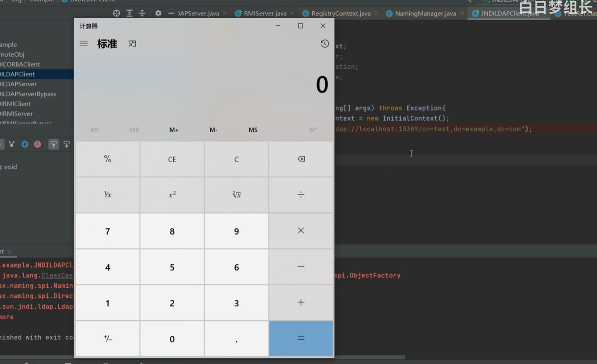Click digit 9 on calculator

237,231
